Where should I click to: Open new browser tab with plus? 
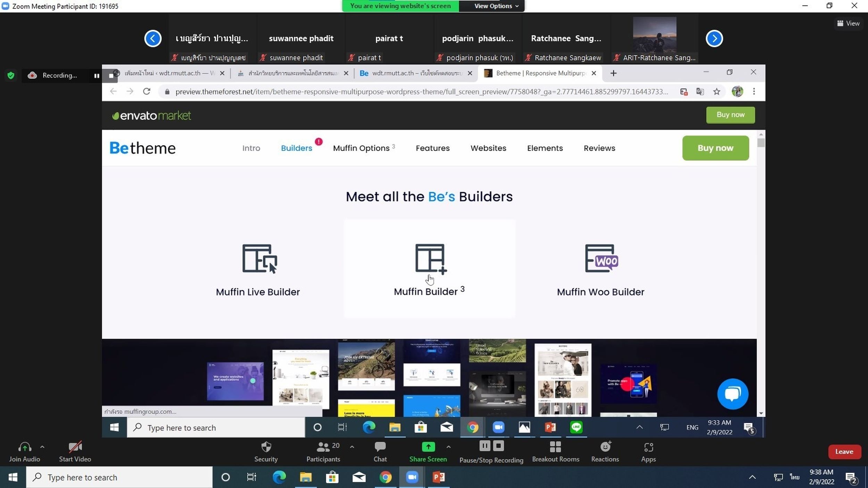(x=613, y=73)
